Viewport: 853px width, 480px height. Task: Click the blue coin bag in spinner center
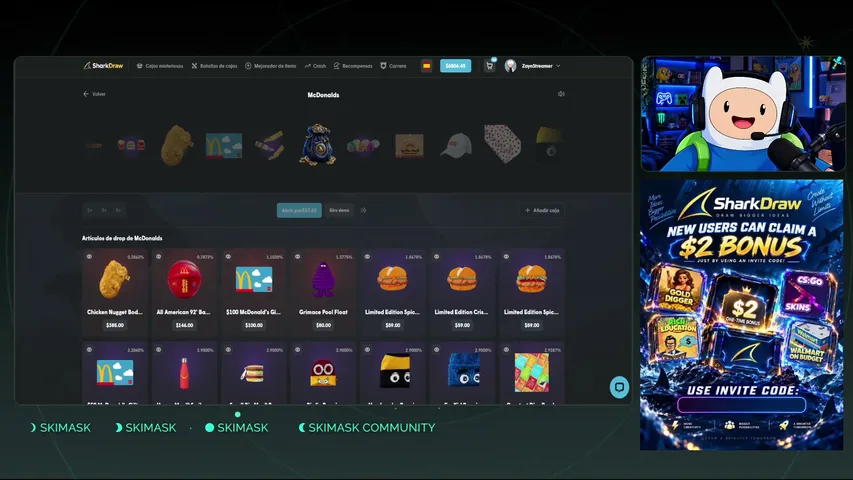(x=317, y=145)
